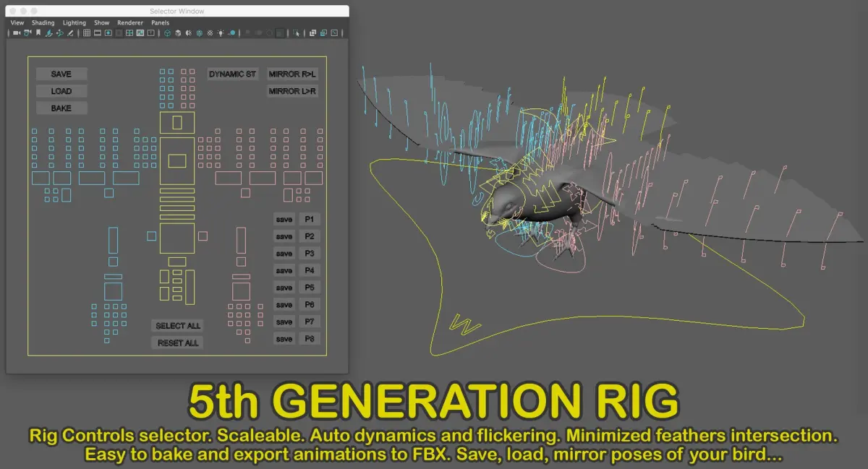Toggle isolate select icon
The image size is (868, 469).
[296, 33]
